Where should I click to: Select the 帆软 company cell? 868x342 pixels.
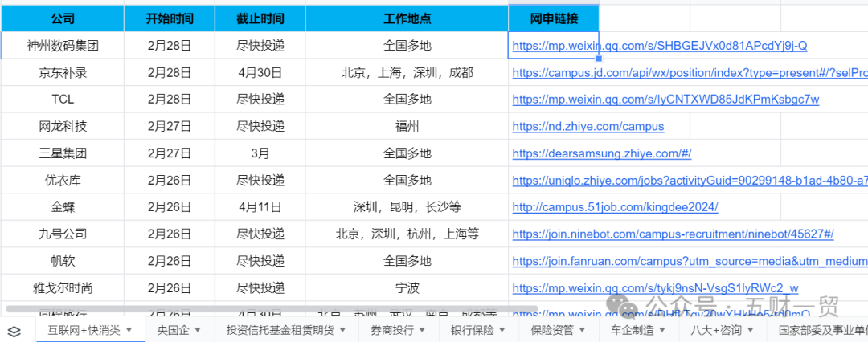coord(63,261)
